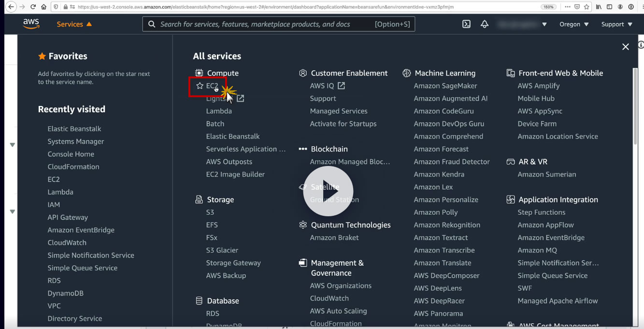Bookmark this page with the star icon

coord(587,7)
